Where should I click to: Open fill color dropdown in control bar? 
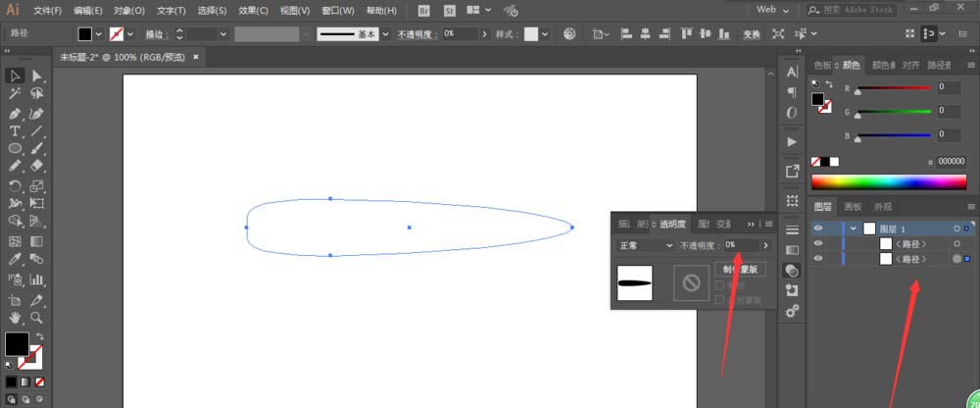99,34
